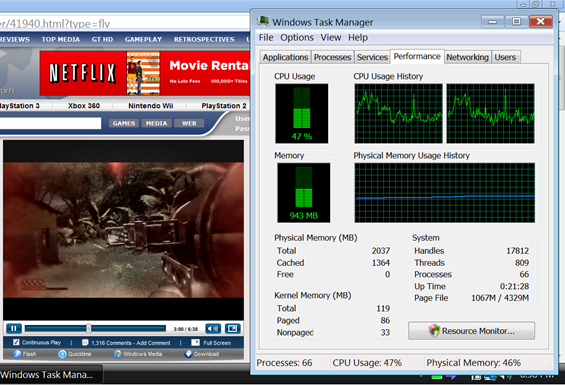Switch to the Services tab
The height and width of the screenshot is (385, 565).
pyautogui.click(x=372, y=57)
